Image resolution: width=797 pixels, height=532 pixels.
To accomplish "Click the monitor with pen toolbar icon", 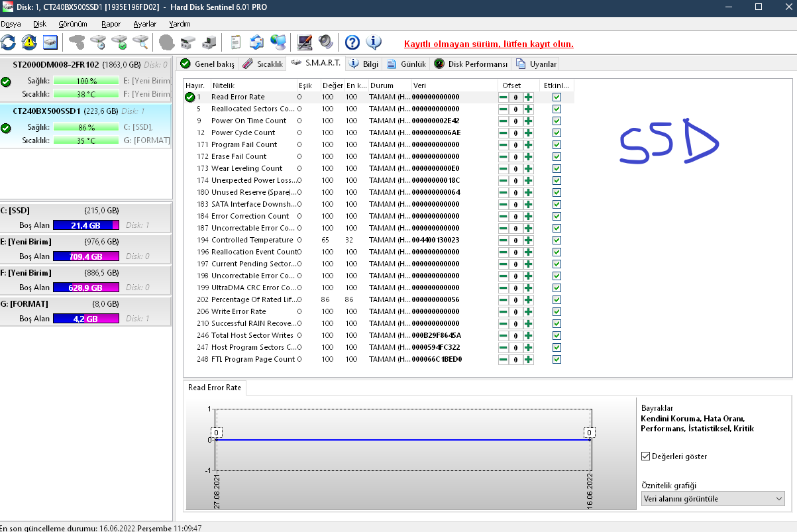I will pyautogui.click(x=305, y=42).
